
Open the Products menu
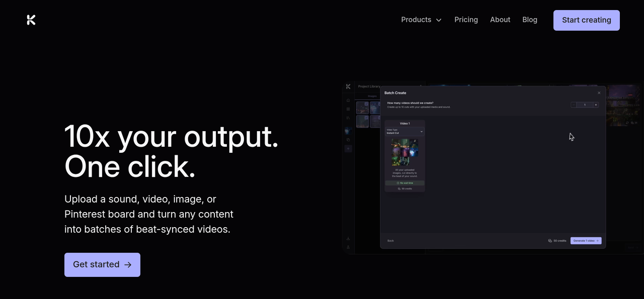[421, 20]
